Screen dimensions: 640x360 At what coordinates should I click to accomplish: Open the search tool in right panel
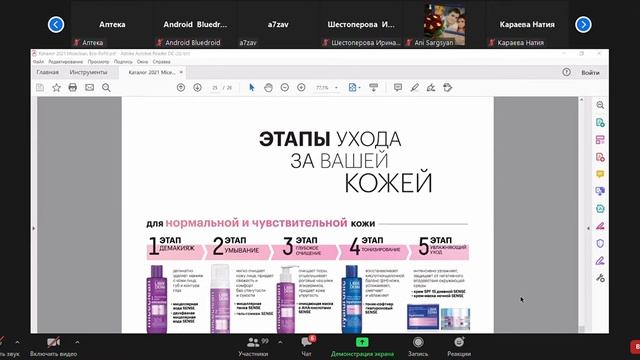click(x=600, y=105)
